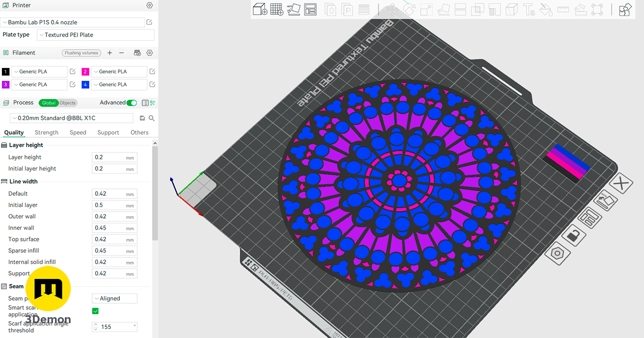The height and width of the screenshot is (338, 644).
Task: Click the Flushing volumes button
Action: pos(81,53)
